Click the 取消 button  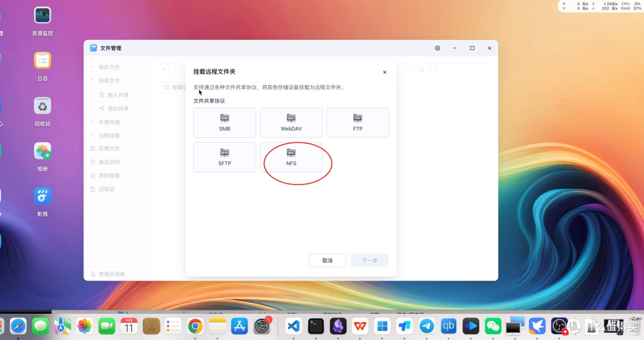click(327, 260)
